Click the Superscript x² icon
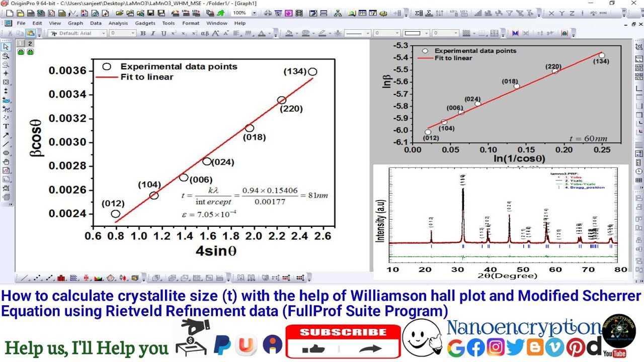 click(x=174, y=33)
